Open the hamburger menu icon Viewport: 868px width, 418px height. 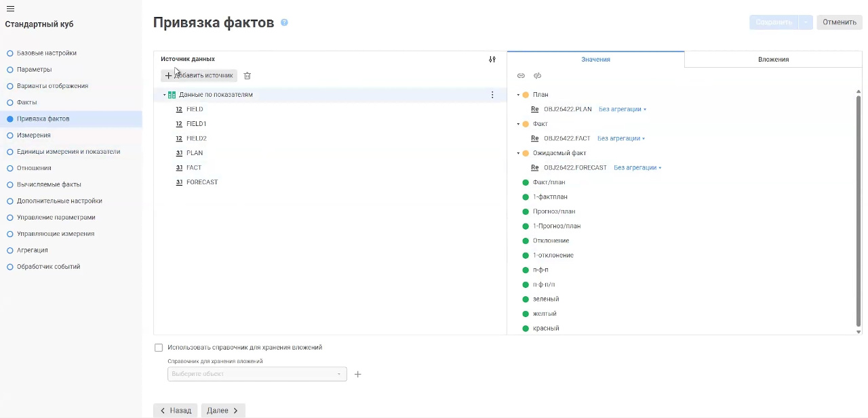coord(10,9)
